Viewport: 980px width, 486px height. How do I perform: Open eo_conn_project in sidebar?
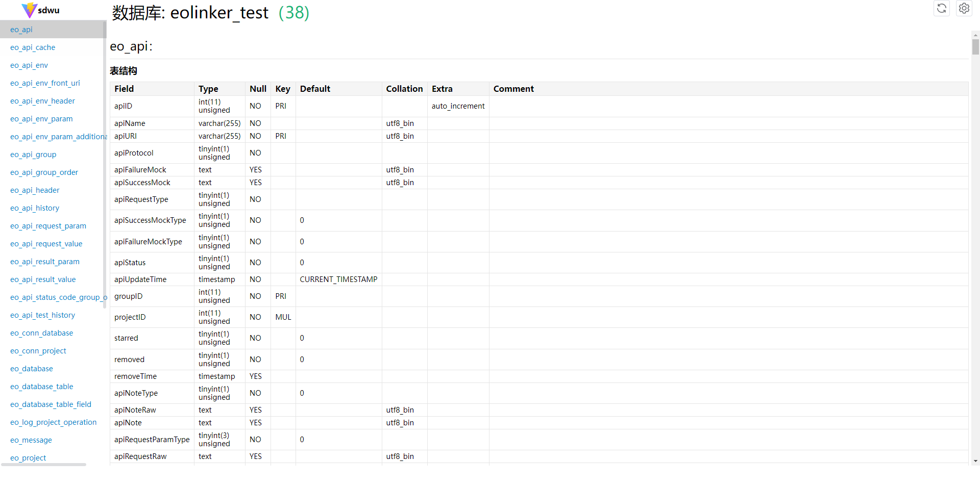click(x=38, y=351)
